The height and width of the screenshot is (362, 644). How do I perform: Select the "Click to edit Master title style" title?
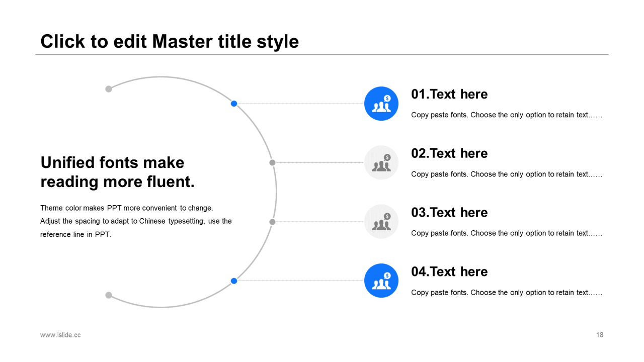point(170,41)
